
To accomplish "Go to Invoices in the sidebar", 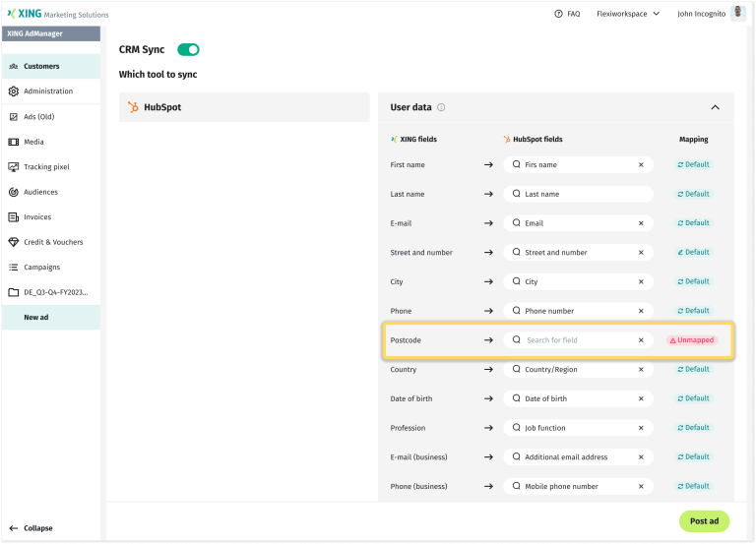I will tap(37, 217).
